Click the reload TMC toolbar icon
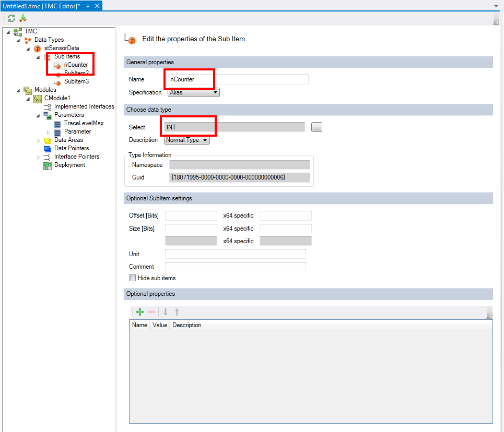 pos(11,18)
